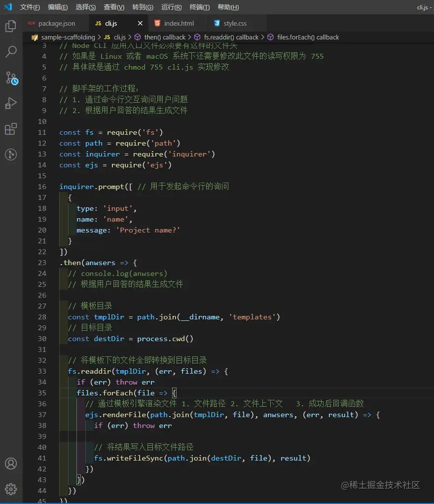The width and height of the screenshot is (434, 504).
Task: Open the 查看(V) menu
Action: [x=114, y=7]
